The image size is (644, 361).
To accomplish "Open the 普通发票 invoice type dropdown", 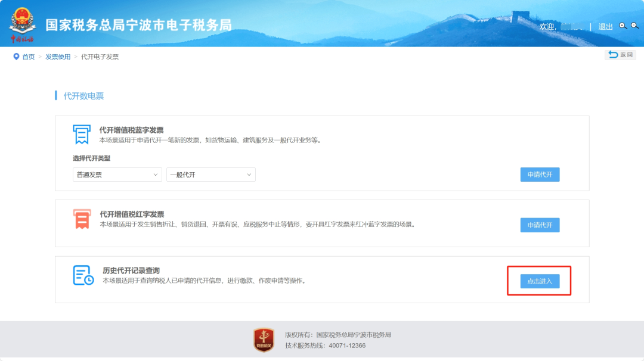I will tap(117, 175).
